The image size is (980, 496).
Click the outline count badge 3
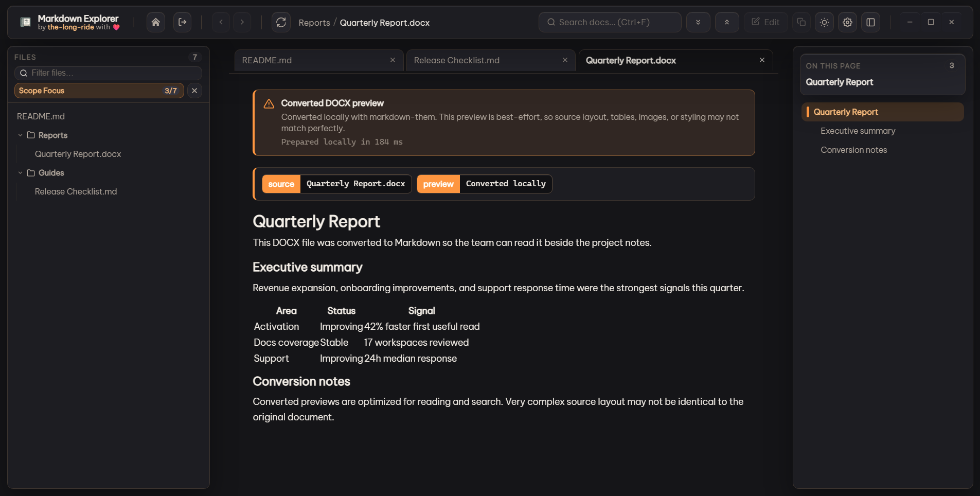pos(952,65)
